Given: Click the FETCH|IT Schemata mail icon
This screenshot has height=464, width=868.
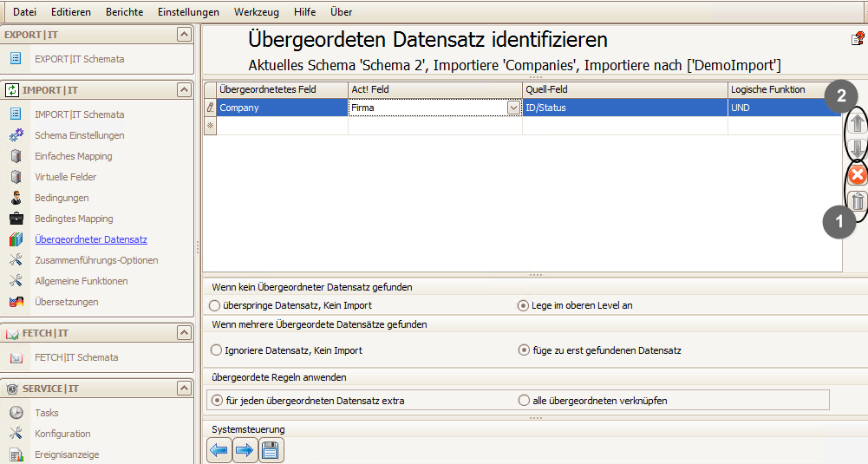Looking at the screenshot, I should tap(16, 357).
